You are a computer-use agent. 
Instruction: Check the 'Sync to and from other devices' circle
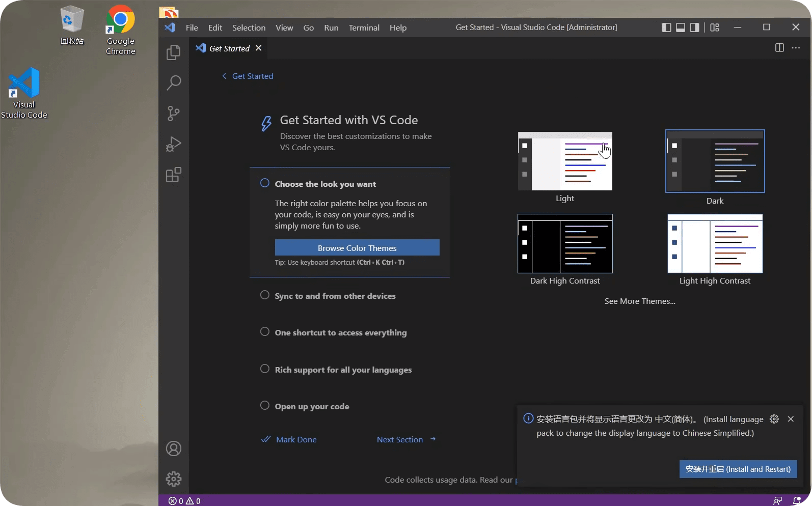point(265,295)
